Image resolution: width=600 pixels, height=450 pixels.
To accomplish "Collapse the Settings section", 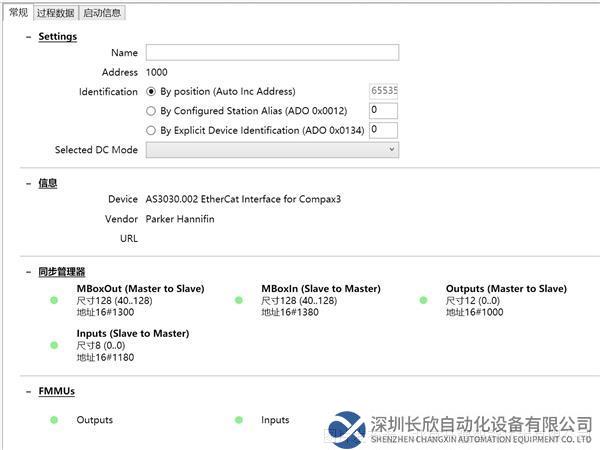I will click(x=27, y=37).
